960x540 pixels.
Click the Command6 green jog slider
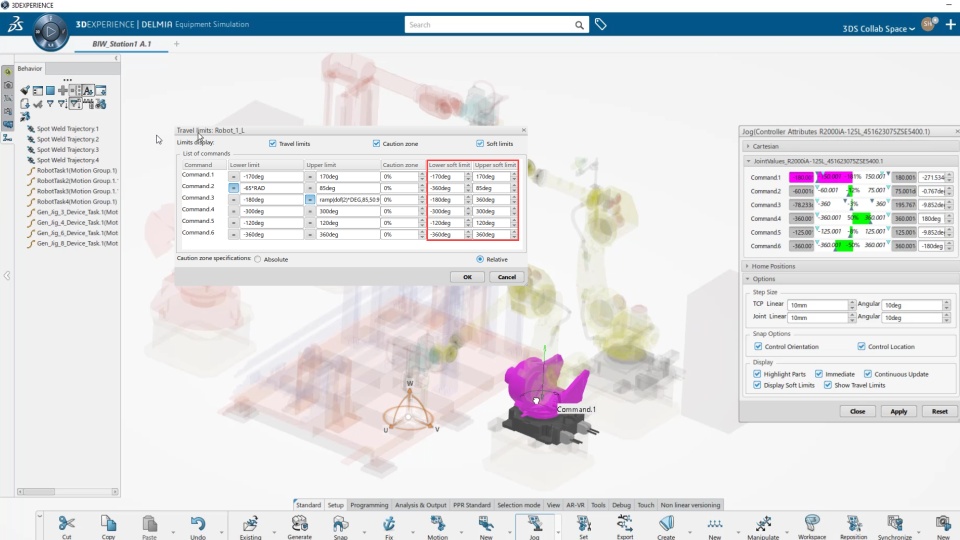843,246
